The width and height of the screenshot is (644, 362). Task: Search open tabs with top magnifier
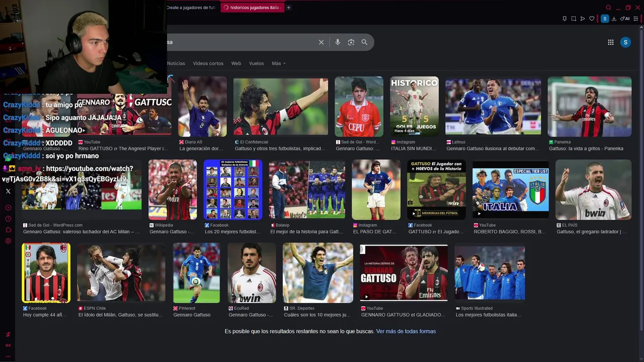[x=608, y=8]
